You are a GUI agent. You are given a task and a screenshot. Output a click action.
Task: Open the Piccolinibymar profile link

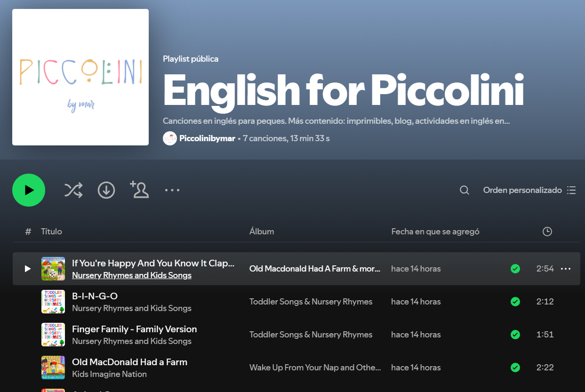click(207, 138)
